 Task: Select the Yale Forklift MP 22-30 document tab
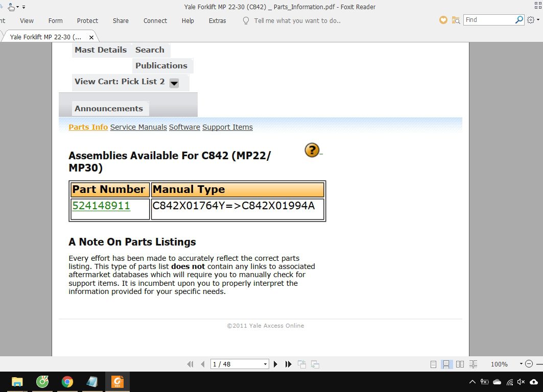tap(45, 37)
